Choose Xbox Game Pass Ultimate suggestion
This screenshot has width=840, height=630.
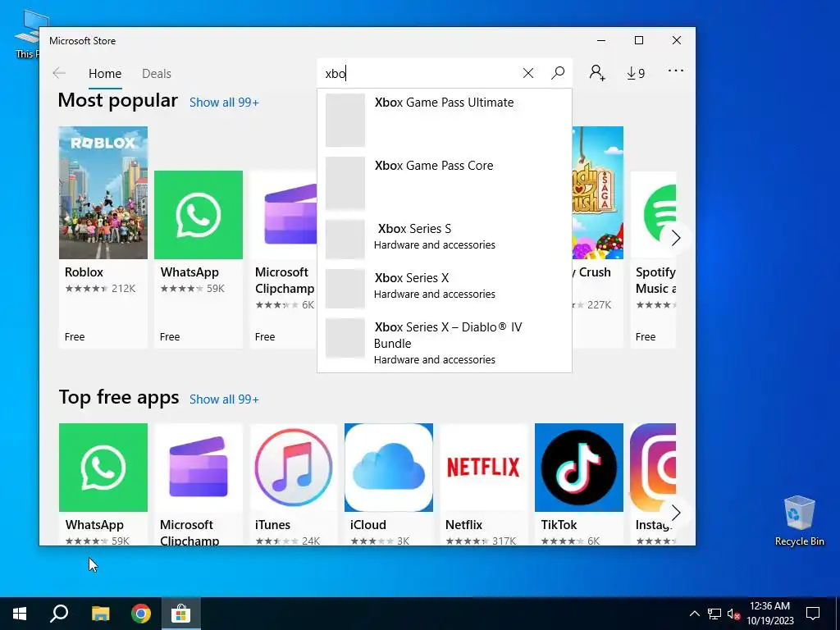point(445,120)
